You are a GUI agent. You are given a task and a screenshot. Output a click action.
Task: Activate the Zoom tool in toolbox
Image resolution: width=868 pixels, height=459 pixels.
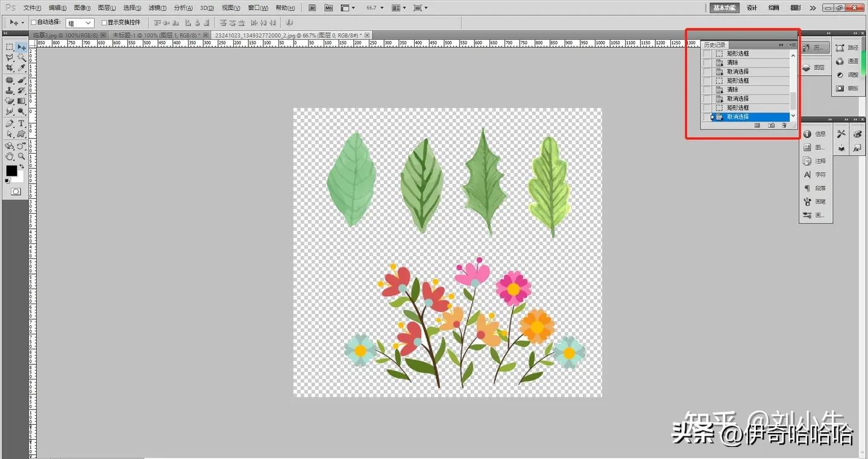click(21, 157)
